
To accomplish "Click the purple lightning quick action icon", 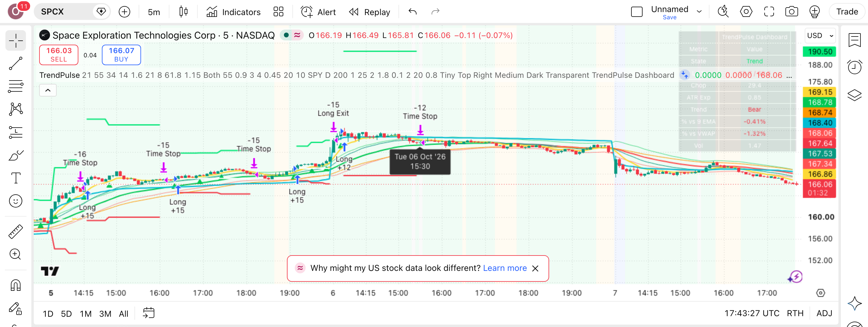I will tap(796, 277).
